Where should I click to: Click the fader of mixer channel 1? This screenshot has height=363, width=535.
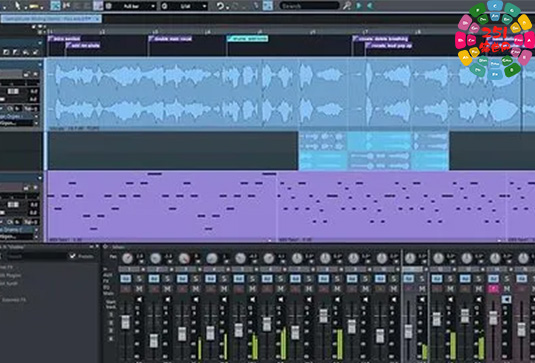[x=126, y=322]
